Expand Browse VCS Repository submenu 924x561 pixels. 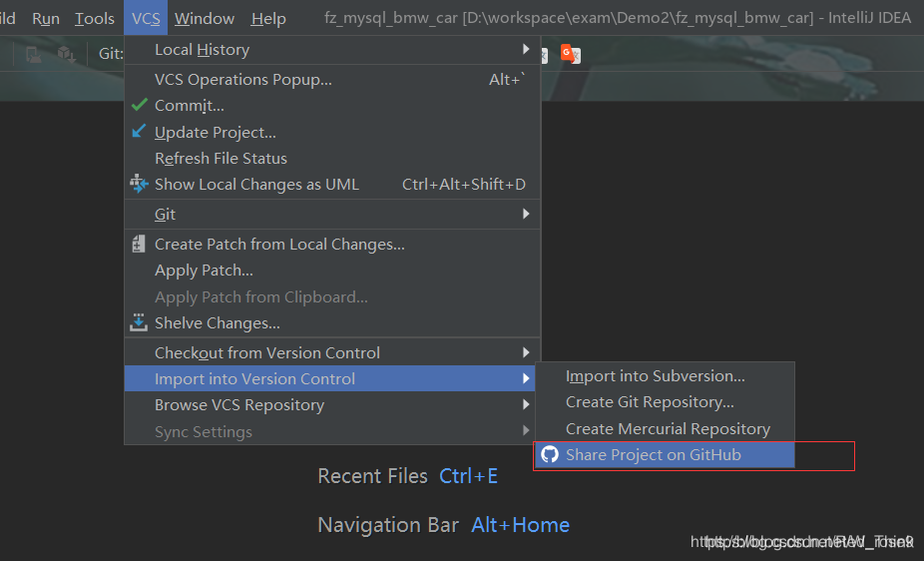pyautogui.click(x=330, y=405)
